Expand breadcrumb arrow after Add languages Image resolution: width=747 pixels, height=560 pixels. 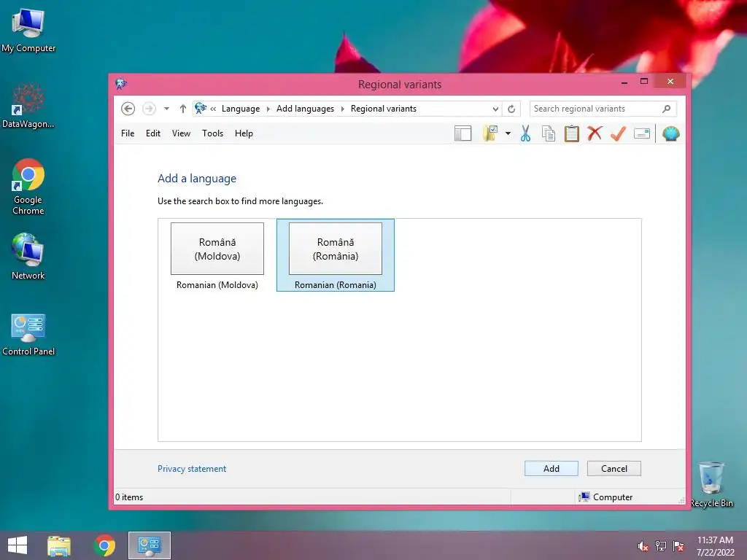tap(343, 109)
